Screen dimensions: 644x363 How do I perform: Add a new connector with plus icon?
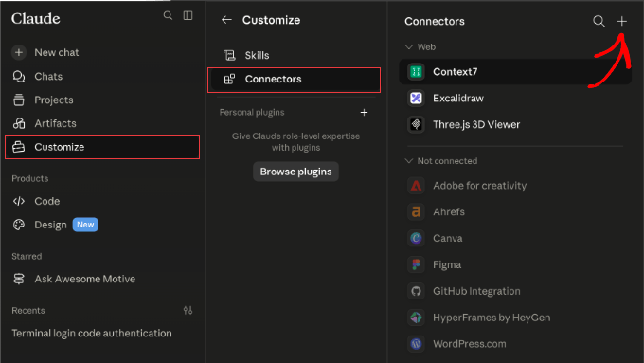pos(622,21)
